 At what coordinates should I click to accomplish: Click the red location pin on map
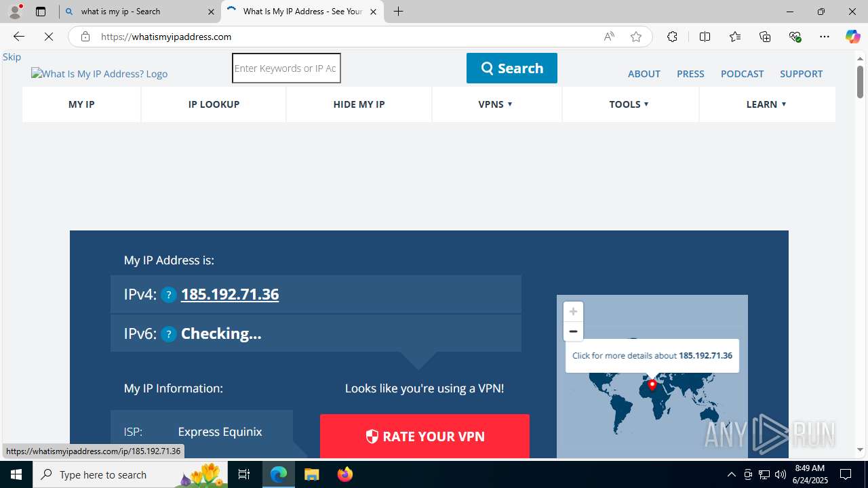point(652,384)
